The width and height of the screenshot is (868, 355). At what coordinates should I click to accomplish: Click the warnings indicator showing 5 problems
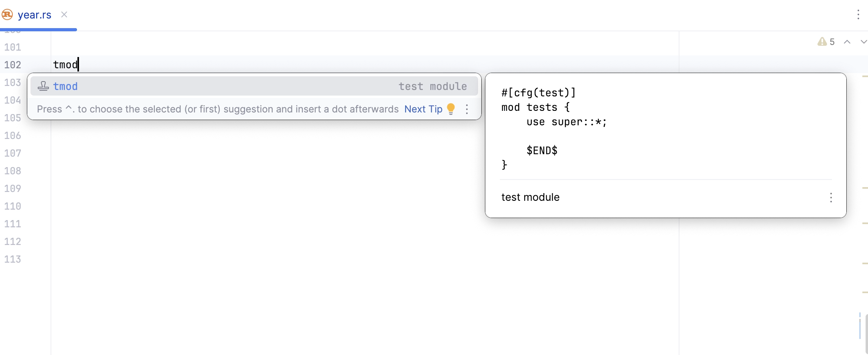[826, 42]
